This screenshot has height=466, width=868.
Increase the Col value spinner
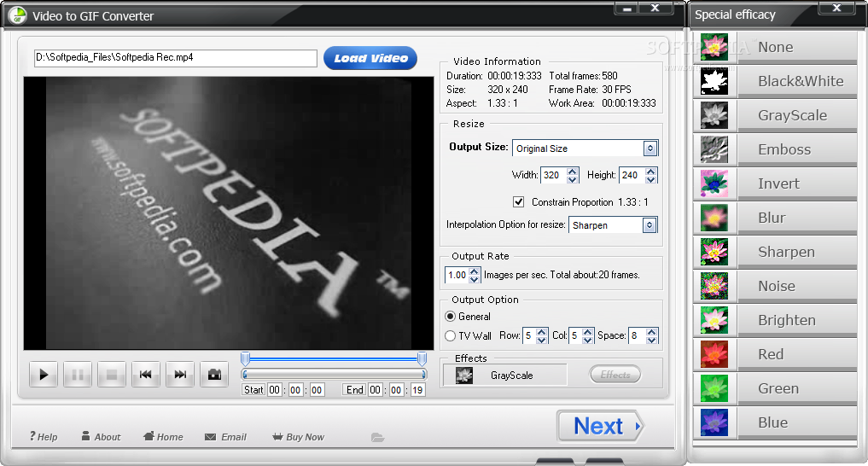[x=588, y=332]
